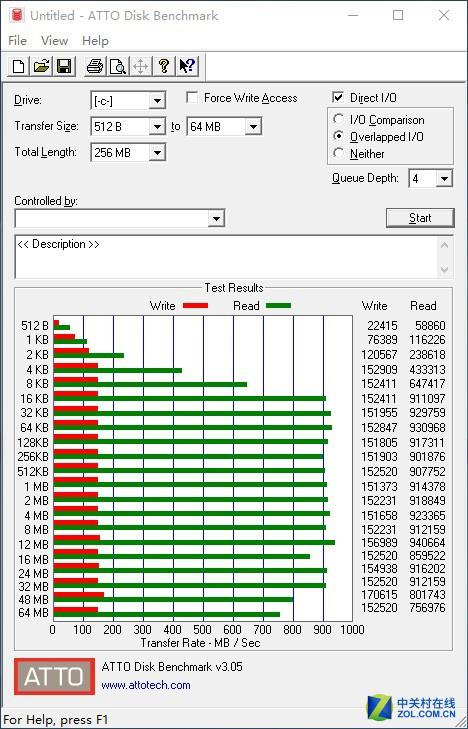Click the write value 156989
Image resolution: width=468 pixels, height=729 pixels.
pyautogui.click(x=379, y=543)
